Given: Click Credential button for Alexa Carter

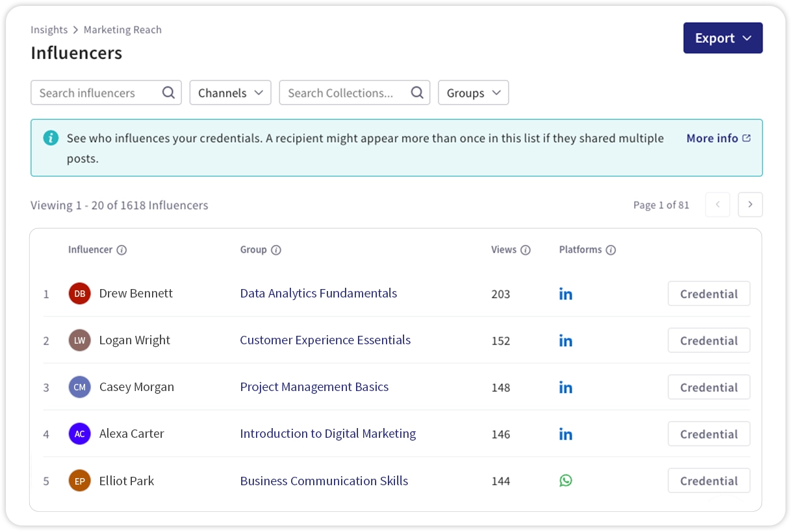Looking at the screenshot, I should point(709,434).
